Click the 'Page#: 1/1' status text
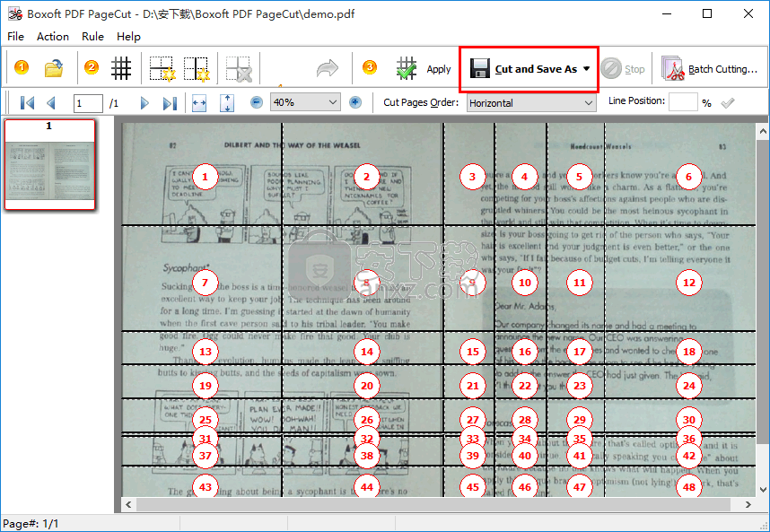 tap(31, 524)
